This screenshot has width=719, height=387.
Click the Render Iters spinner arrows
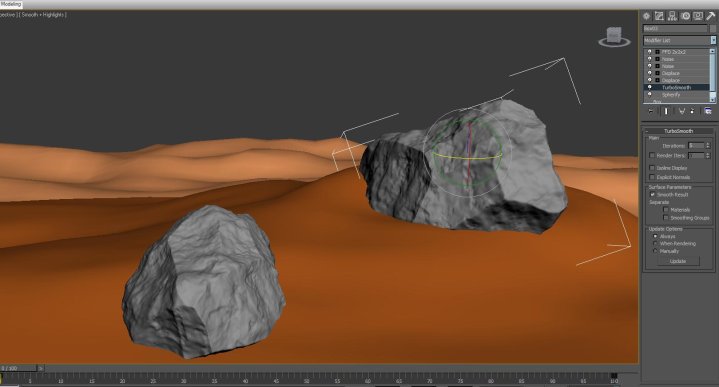pos(708,155)
